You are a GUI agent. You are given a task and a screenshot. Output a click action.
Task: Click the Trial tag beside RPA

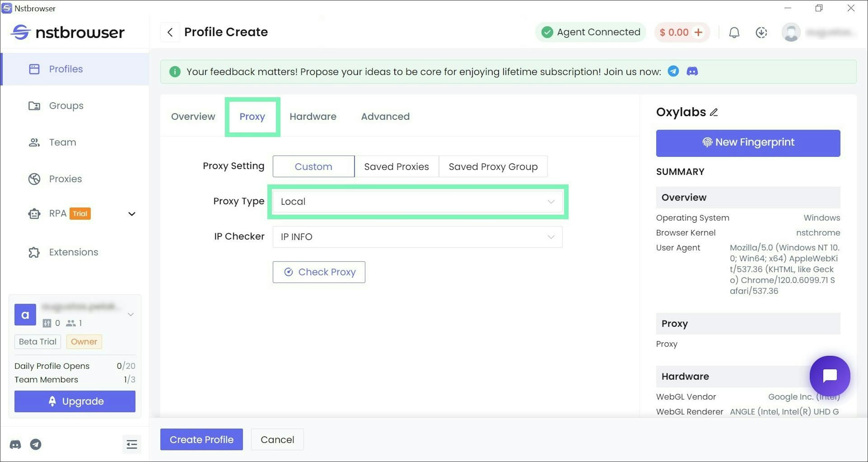80,213
